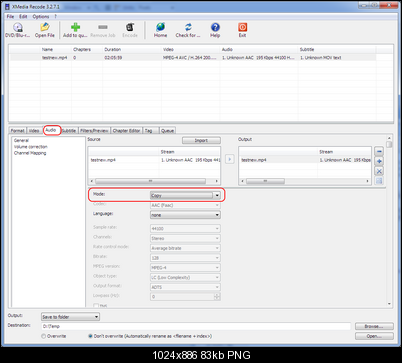Add job with green plus icon

(75, 27)
